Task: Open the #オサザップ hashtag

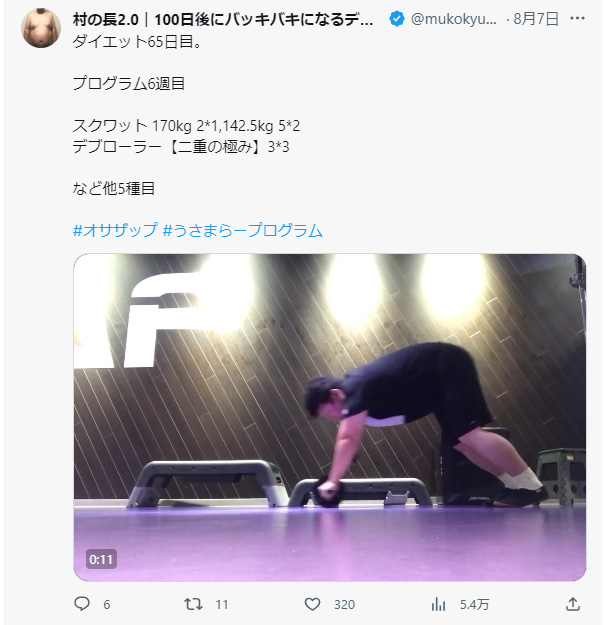Action: tap(115, 230)
